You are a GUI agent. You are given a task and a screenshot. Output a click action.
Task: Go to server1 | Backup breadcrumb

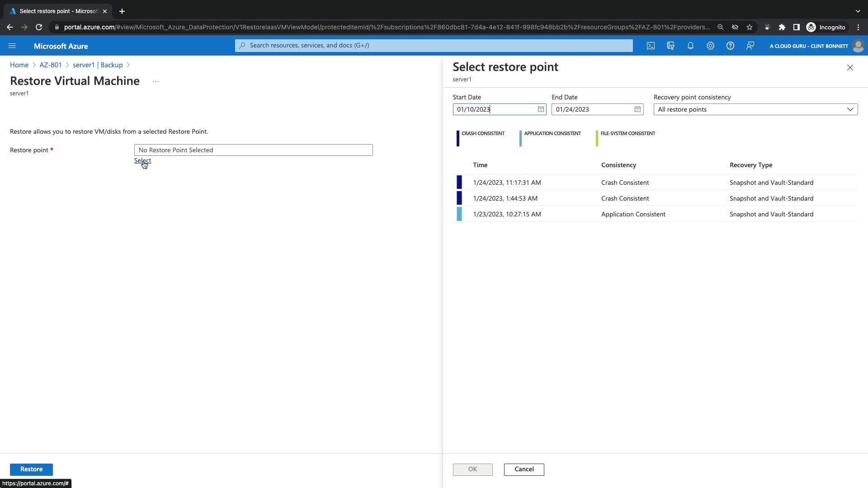98,65
